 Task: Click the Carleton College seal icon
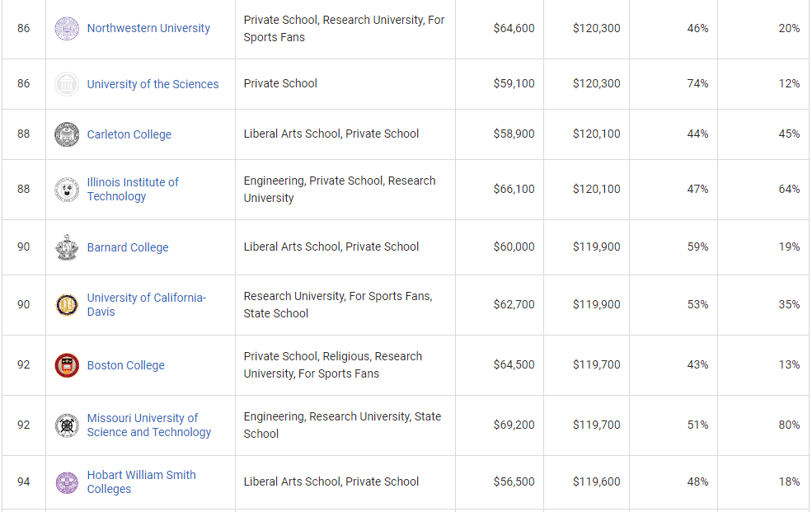pos(67,134)
